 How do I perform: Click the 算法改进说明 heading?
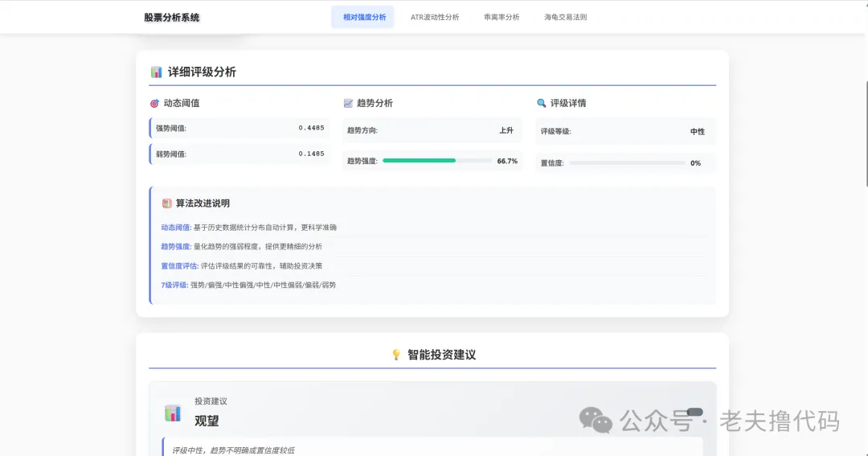[x=203, y=203]
